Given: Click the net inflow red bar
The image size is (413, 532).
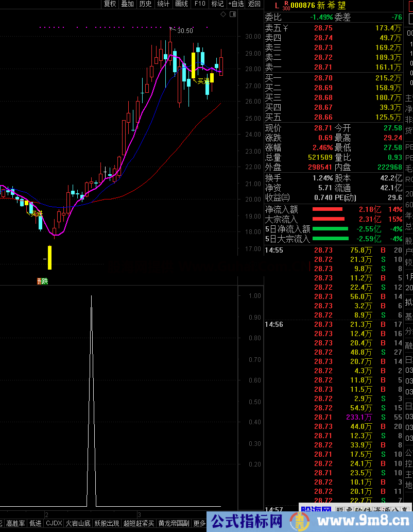Looking at the screenshot, I should pyautogui.click(x=327, y=209).
